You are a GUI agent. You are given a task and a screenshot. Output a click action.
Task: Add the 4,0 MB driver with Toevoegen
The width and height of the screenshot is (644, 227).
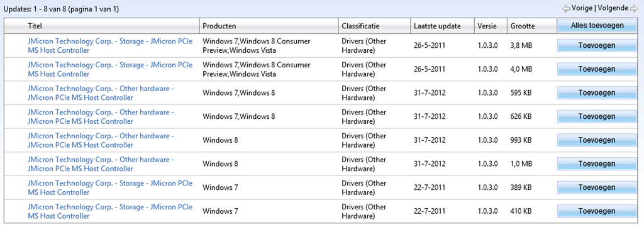[x=597, y=69]
